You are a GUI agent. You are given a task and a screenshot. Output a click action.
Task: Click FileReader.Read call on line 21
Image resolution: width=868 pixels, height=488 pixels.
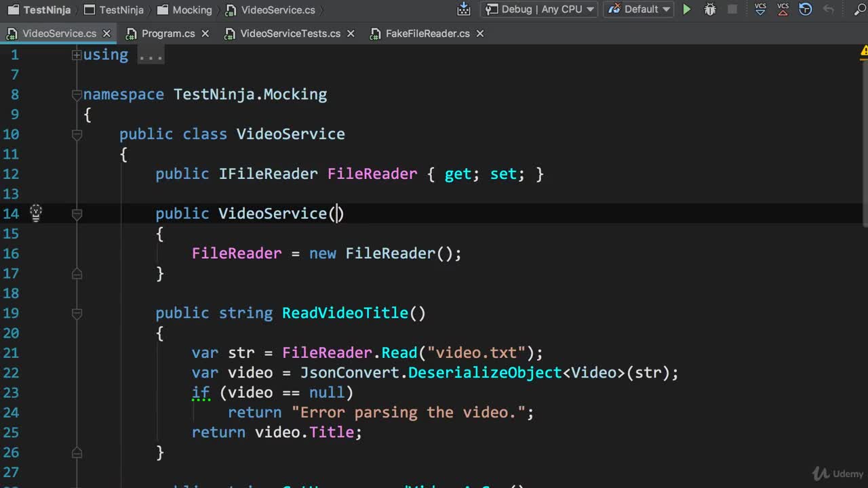[349, 353]
